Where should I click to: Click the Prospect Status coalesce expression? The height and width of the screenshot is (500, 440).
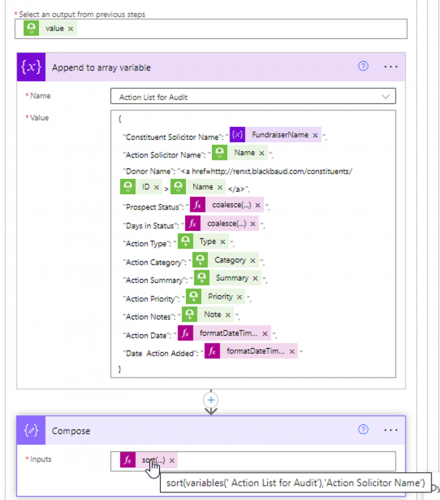227,205
